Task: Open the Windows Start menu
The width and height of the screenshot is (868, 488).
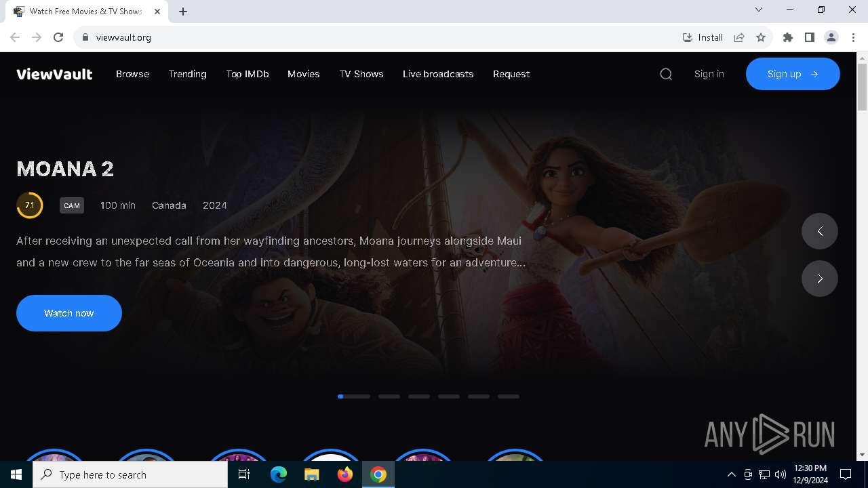Action: 16,474
